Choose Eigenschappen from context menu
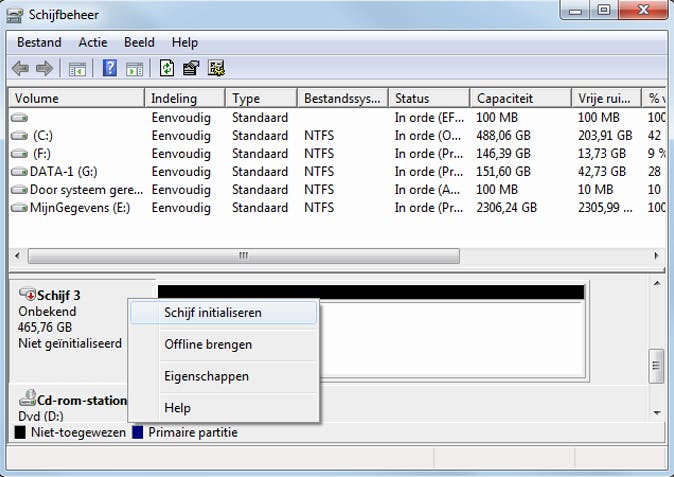This screenshot has height=477, width=674. click(224, 376)
